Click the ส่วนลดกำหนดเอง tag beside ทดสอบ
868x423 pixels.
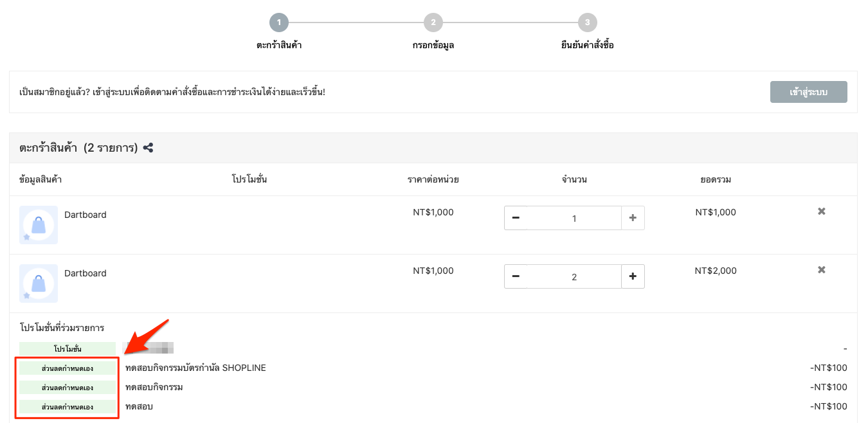pos(68,407)
